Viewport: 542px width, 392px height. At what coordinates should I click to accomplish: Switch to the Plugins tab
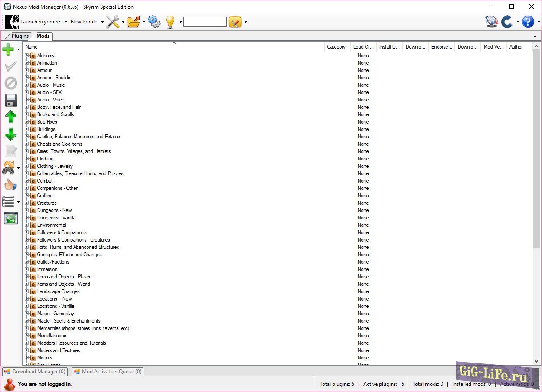20,36
